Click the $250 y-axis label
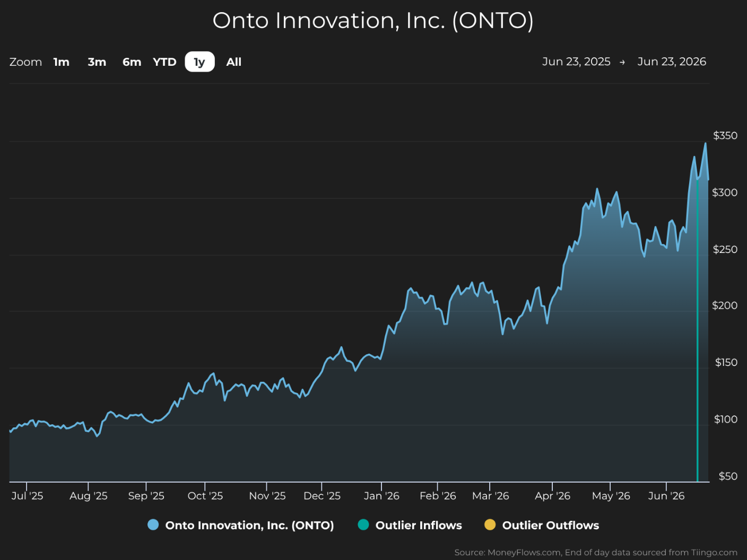 point(725,249)
